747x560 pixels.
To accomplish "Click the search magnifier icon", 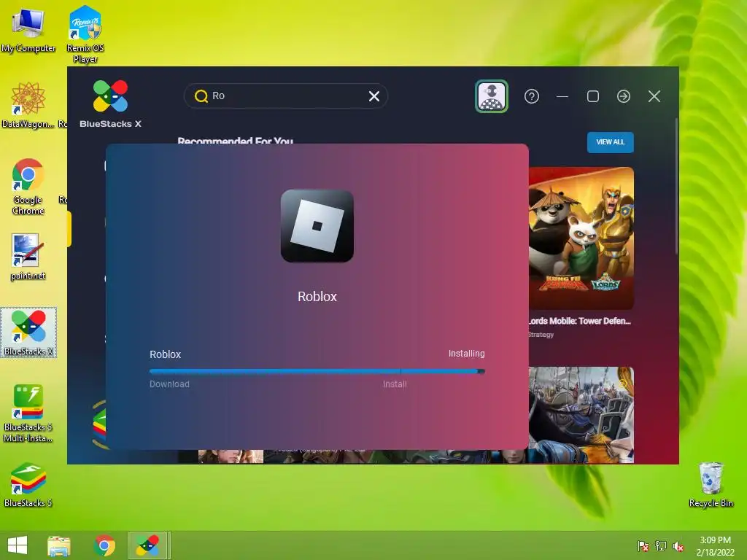I will 201,96.
